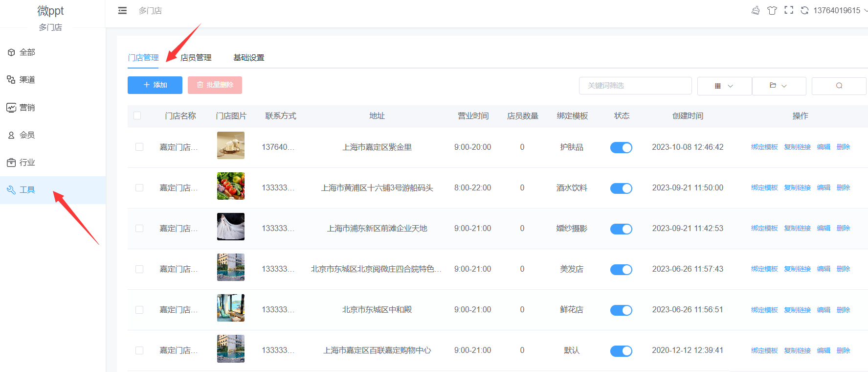Image resolution: width=868 pixels, height=372 pixels.
Task: Click business hours 8:00-22:00
Action: 472,188
